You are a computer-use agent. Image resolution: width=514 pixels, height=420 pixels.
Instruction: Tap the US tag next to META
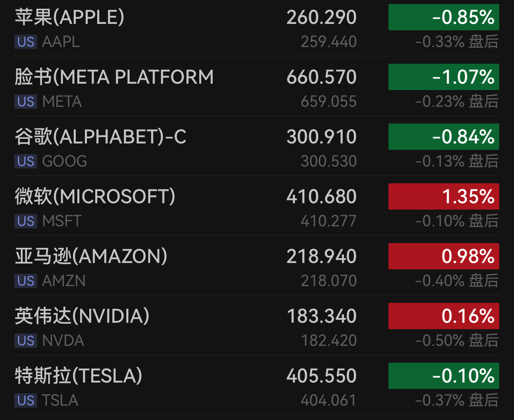(26, 102)
